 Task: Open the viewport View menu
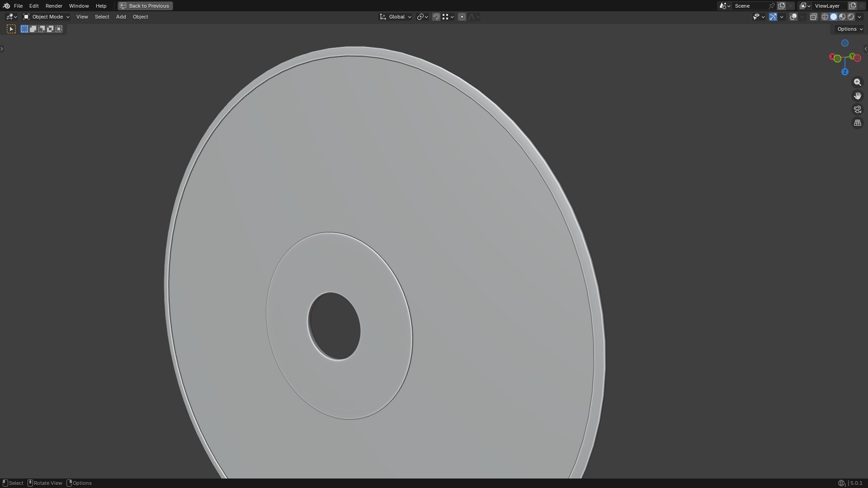[82, 17]
